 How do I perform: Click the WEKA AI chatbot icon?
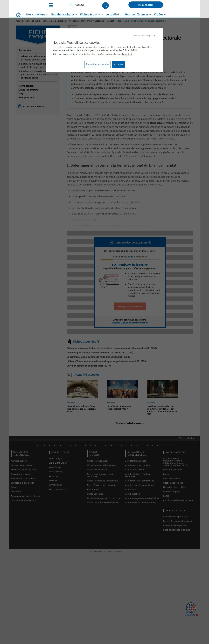(191, 609)
